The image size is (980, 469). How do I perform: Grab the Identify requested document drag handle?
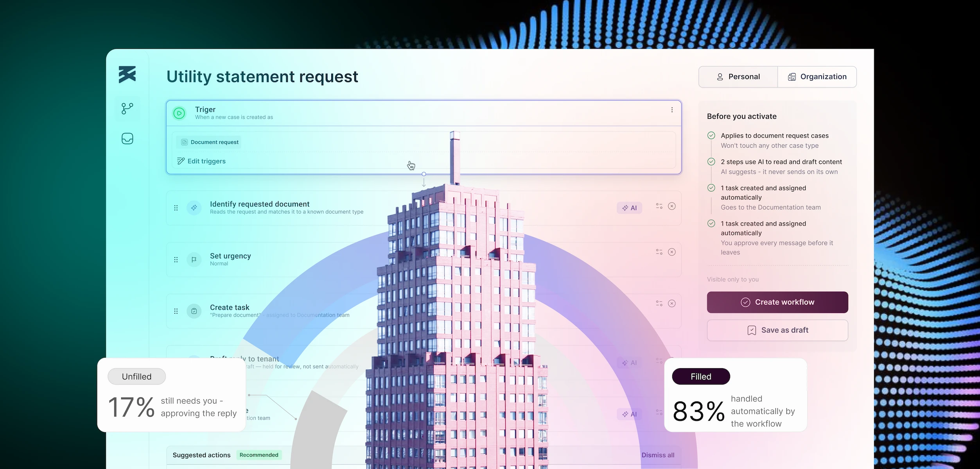[176, 208]
